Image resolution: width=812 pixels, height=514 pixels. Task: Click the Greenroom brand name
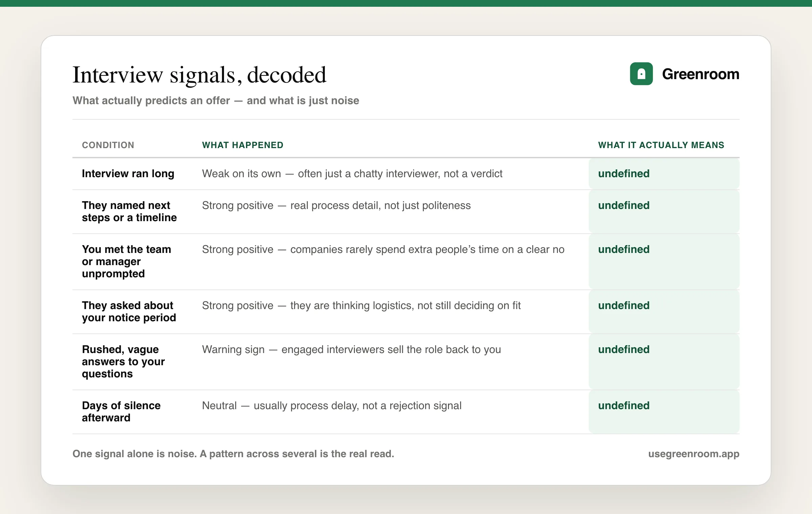[x=700, y=74]
